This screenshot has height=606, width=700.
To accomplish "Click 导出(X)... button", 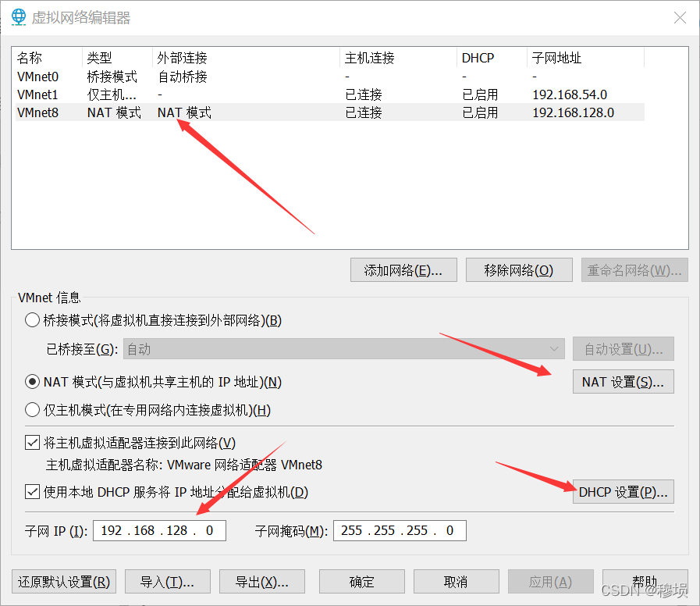I will pyautogui.click(x=262, y=582).
